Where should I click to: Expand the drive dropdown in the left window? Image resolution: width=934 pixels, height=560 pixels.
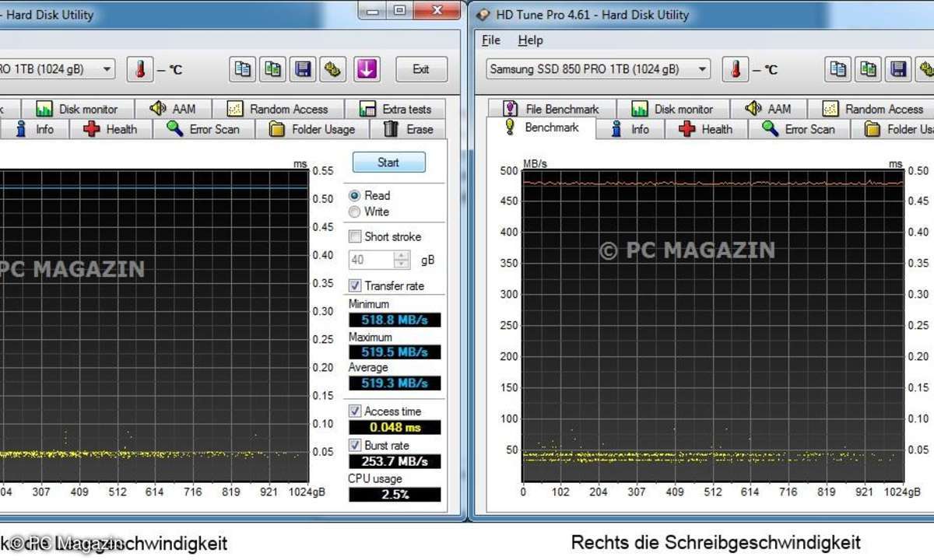pos(107,69)
